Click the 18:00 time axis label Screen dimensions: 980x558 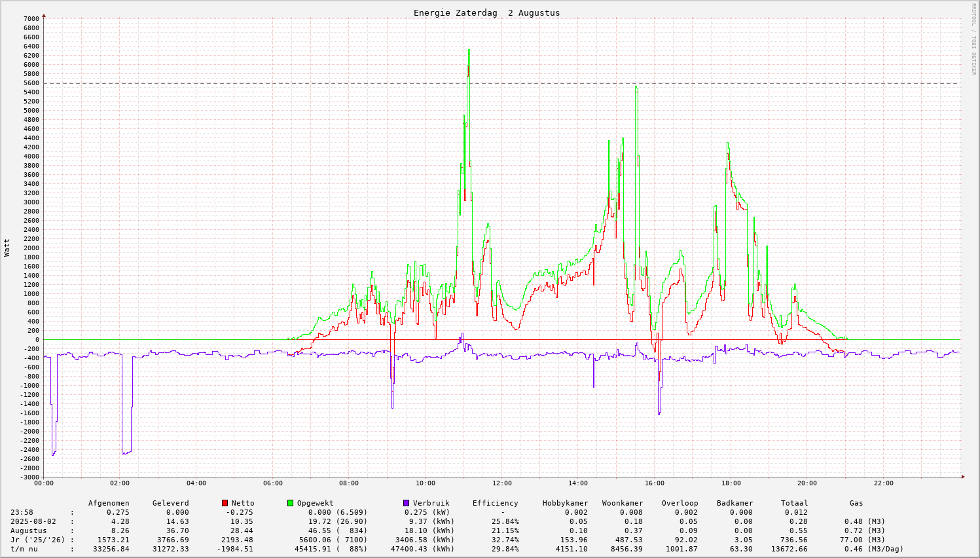pos(731,483)
